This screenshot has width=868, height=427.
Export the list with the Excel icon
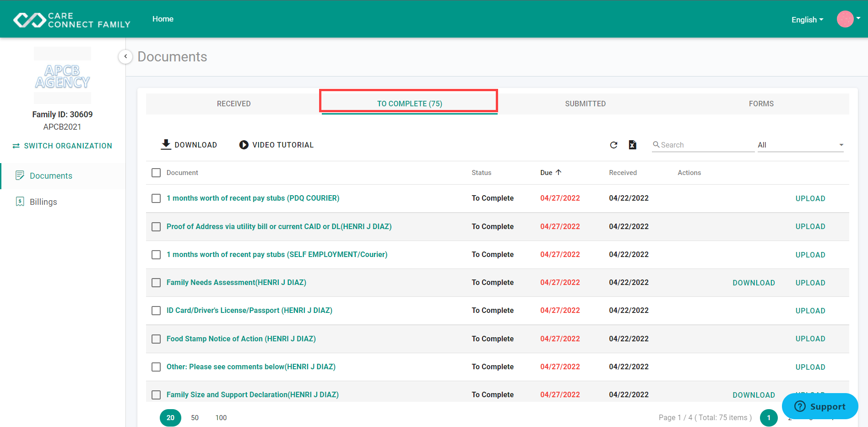pyautogui.click(x=632, y=145)
